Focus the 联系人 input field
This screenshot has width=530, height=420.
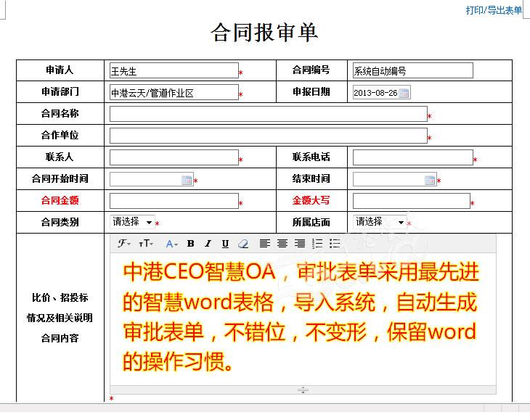(174, 157)
